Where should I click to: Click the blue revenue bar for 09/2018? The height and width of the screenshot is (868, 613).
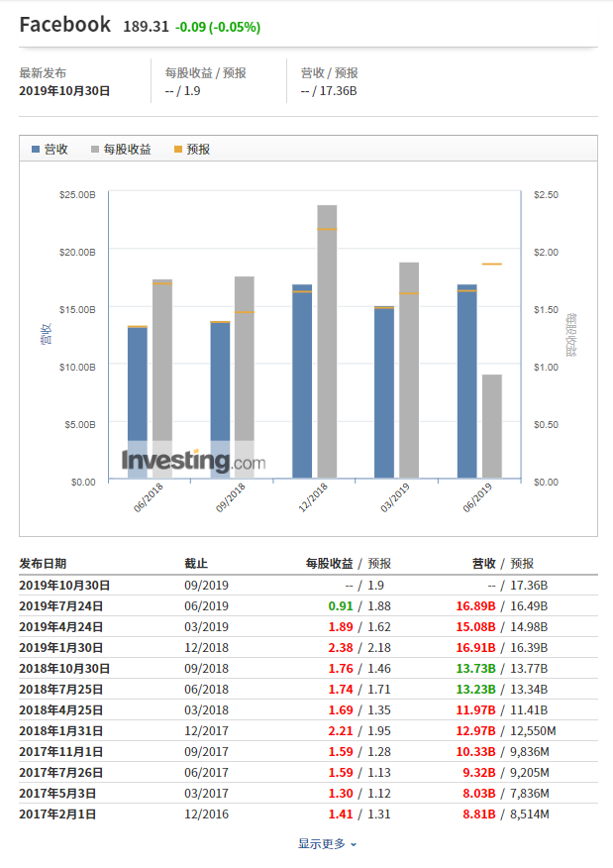pyautogui.click(x=220, y=399)
